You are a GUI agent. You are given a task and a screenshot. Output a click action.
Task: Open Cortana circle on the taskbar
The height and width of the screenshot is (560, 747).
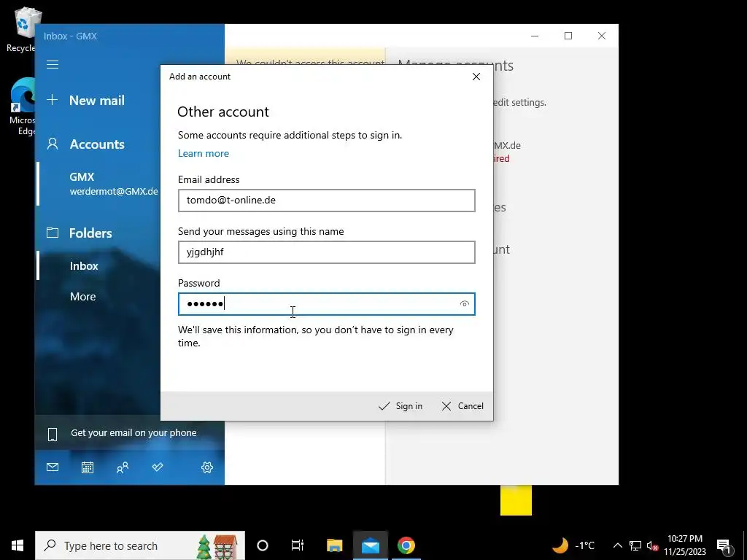(x=262, y=545)
